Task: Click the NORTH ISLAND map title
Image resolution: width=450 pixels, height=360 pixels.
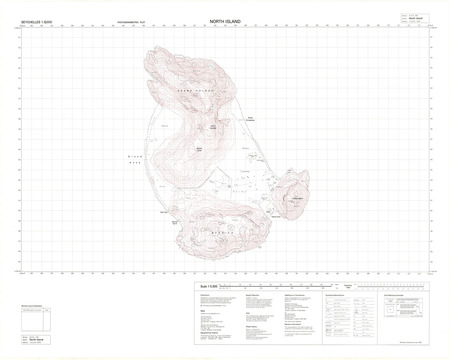Action: point(225,21)
